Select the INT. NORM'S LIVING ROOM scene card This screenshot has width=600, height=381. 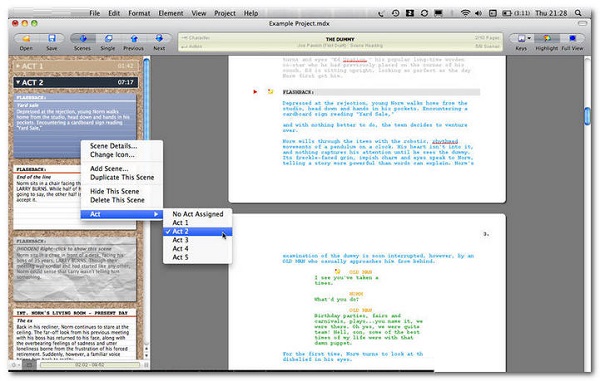coord(75,334)
